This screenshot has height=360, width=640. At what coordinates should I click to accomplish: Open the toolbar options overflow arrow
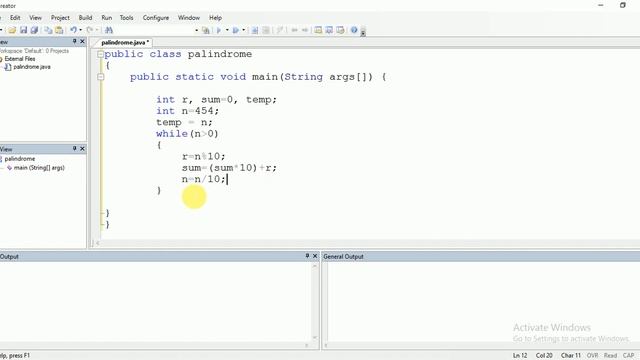coord(363,33)
